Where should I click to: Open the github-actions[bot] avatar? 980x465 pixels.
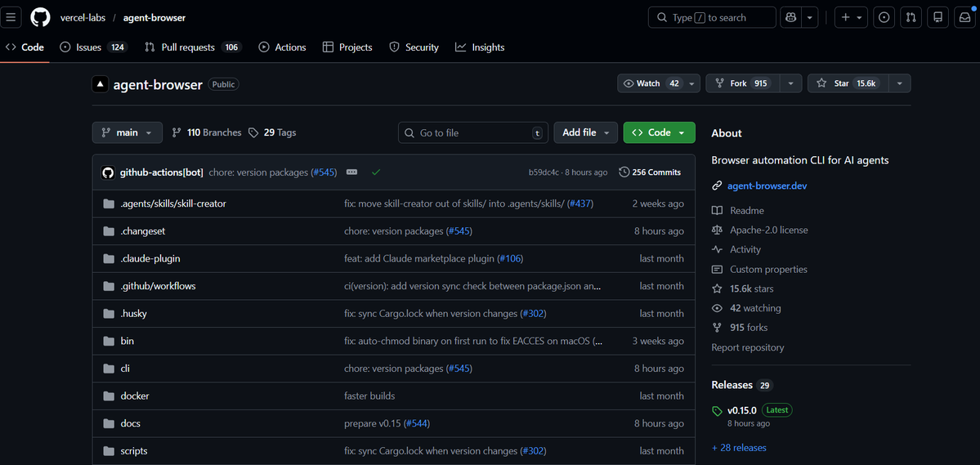point(108,172)
